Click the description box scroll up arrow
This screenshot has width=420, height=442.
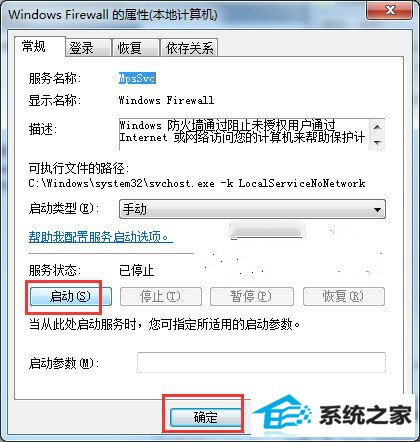(377, 127)
